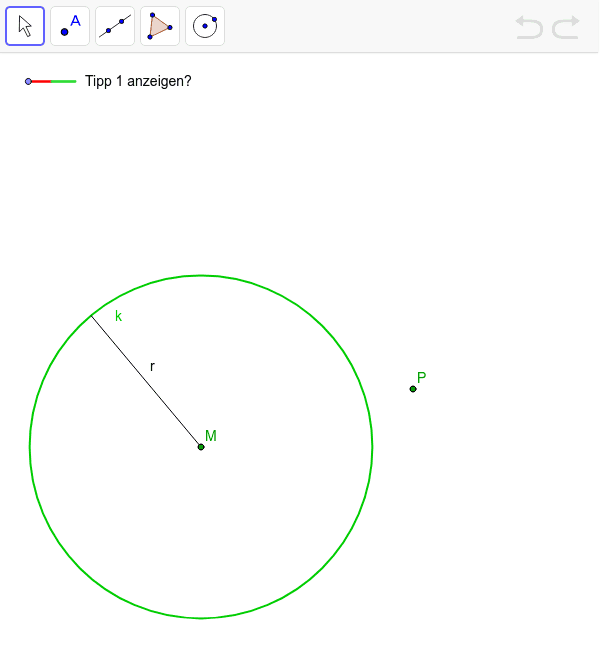Select the Move arrow tool
This screenshot has width=600, height=650.
[25, 26]
